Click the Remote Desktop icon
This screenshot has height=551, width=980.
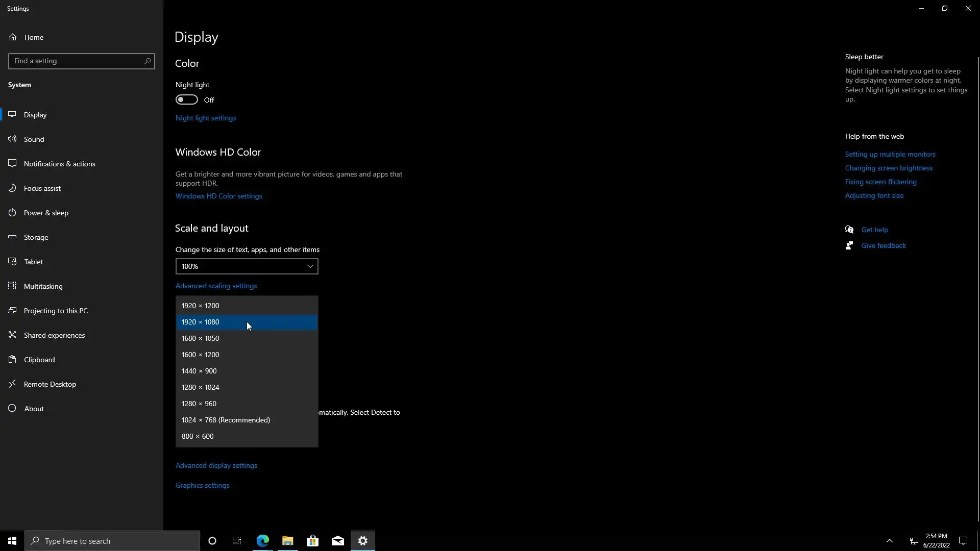click(x=12, y=384)
